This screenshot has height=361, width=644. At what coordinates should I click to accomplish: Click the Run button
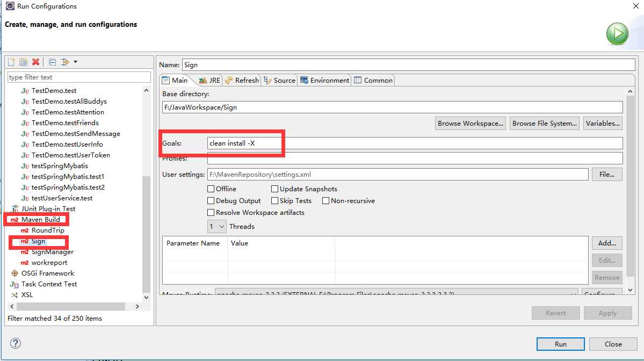coord(560,344)
